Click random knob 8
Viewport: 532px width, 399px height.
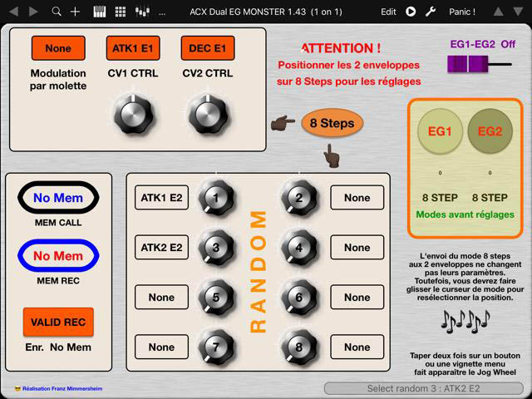pyautogui.click(x=299, y=347)
